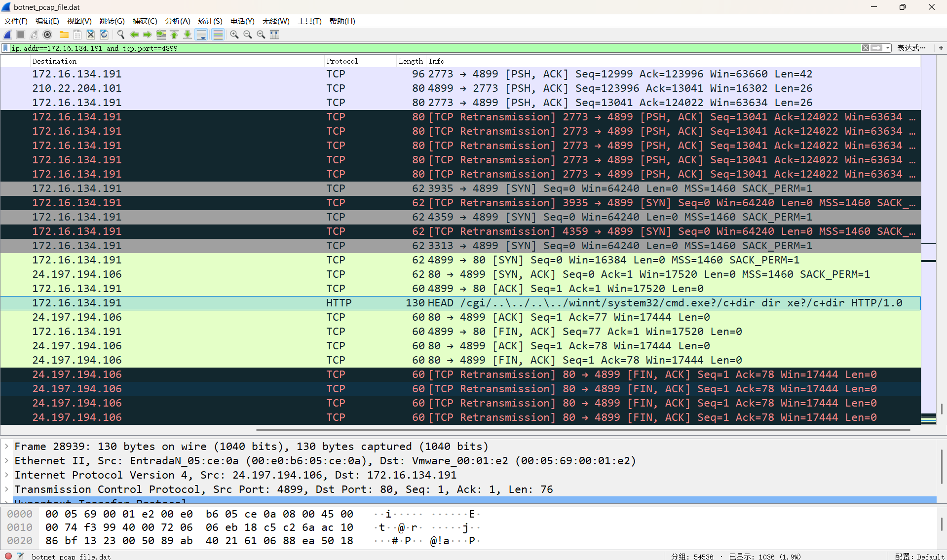Select the 4899 → 80 [SYN] packet
The image size is (947, 560).
[460, 260]
